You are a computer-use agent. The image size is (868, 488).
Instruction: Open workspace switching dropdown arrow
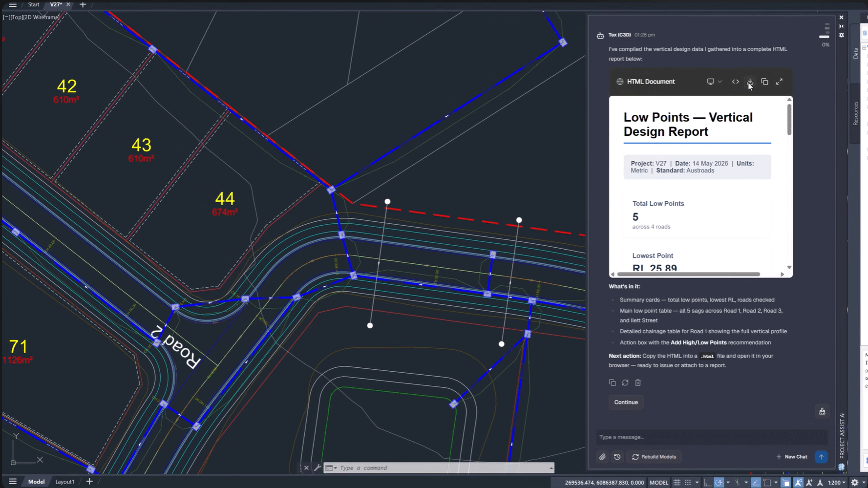(x=864, y=483)
